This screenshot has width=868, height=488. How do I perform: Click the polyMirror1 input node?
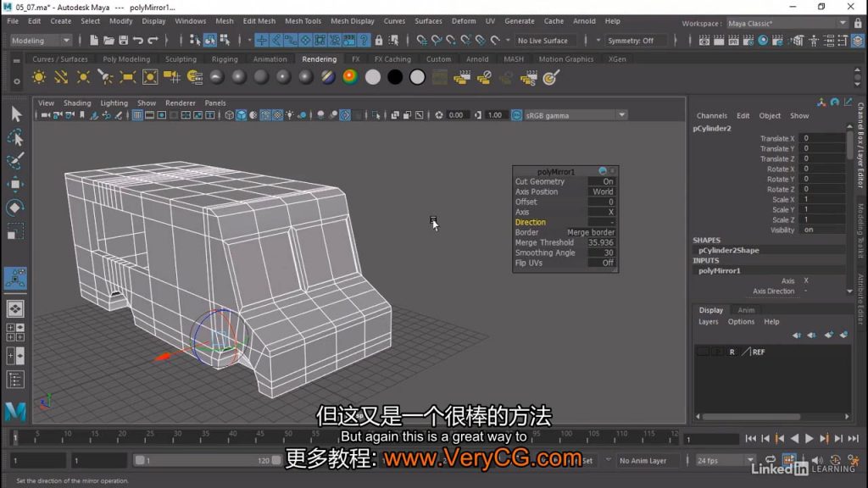719,270
